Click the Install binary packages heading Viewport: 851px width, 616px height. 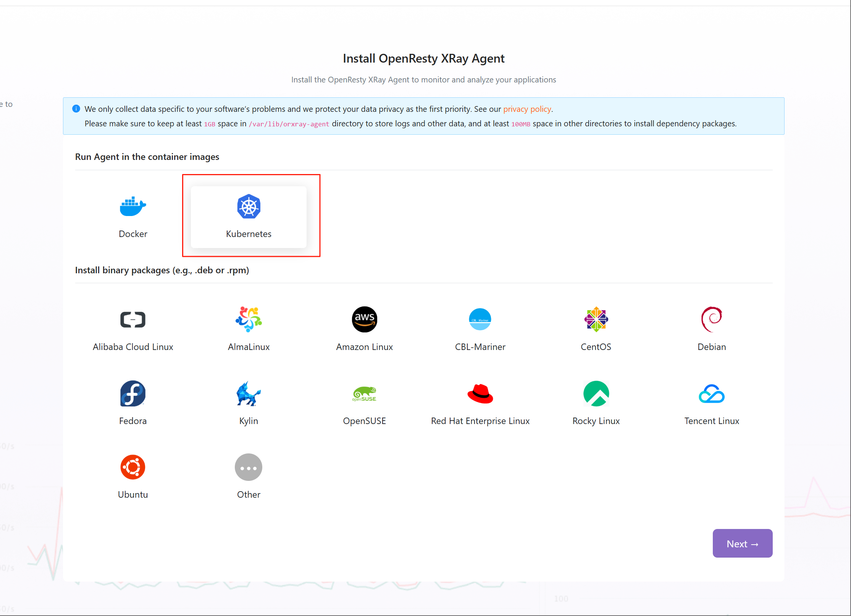pos(162,270)
